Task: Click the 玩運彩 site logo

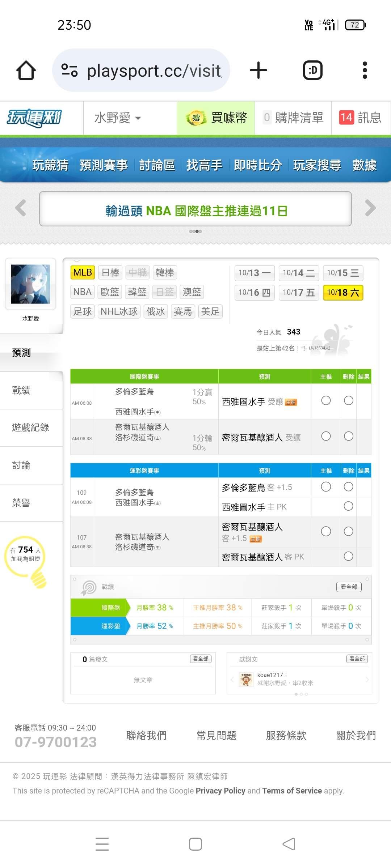Action: coord(34,118)
